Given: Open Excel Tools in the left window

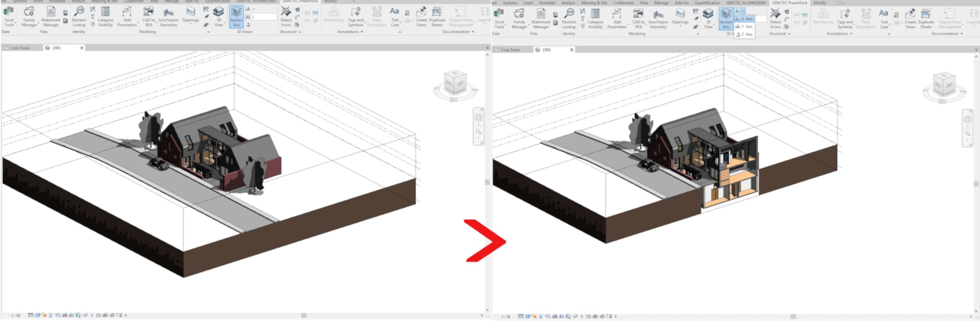Looking at the screenshot, I should 9,16.
